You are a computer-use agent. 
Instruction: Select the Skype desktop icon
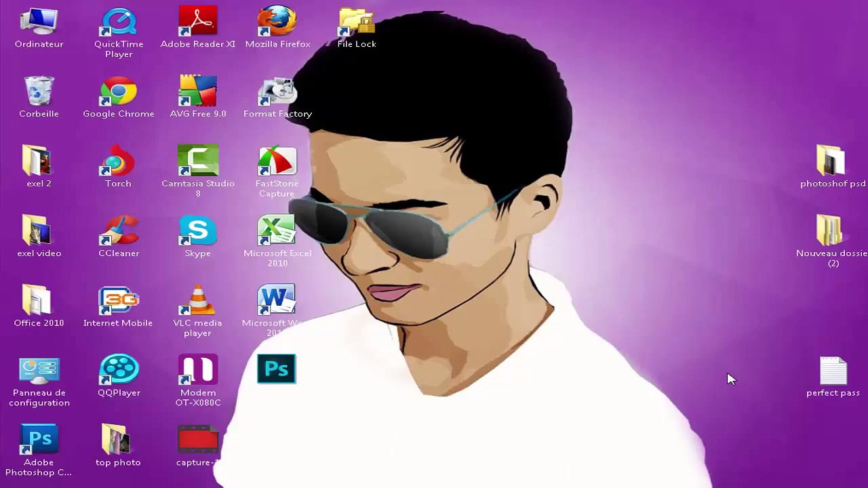point(198,232)
